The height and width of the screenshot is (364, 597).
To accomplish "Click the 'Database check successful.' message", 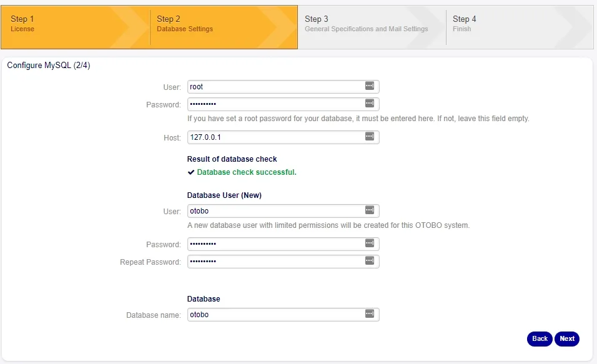I will click(246, 172).
